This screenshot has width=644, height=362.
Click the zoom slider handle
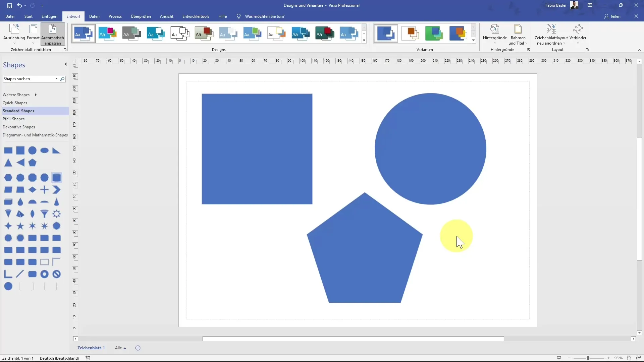[x=588, y=358]
